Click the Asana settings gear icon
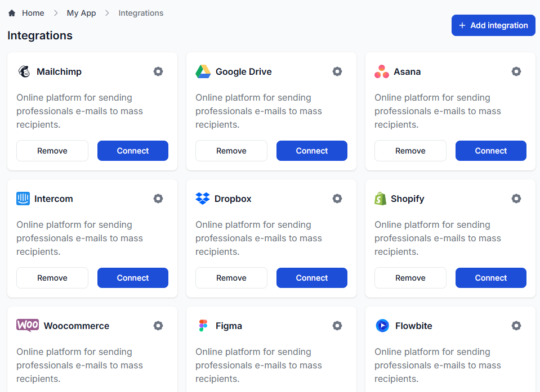 tap(516, 71)
